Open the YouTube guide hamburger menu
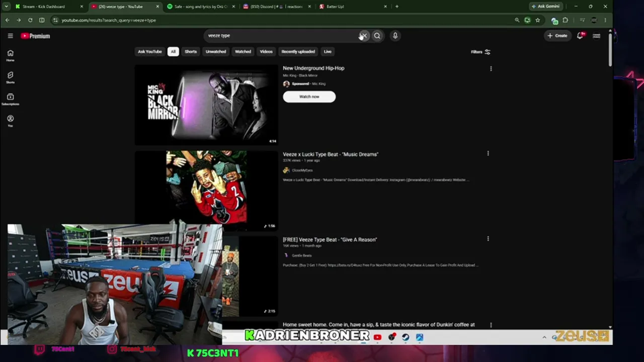 [10, 36]
